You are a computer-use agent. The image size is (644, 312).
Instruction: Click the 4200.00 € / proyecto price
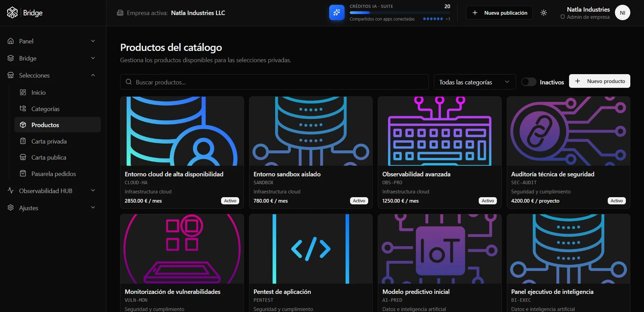pos(535,201)
